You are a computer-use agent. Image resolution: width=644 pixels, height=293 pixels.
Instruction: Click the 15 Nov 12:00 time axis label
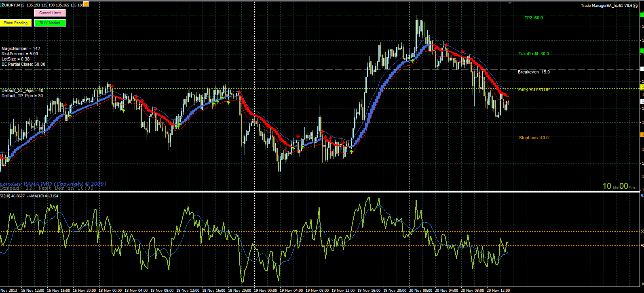coord(33,290)
